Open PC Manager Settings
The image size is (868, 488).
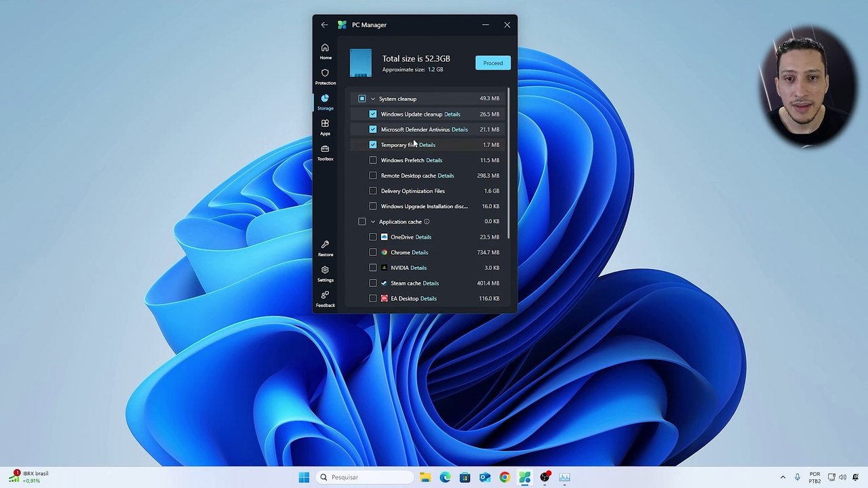325,273
